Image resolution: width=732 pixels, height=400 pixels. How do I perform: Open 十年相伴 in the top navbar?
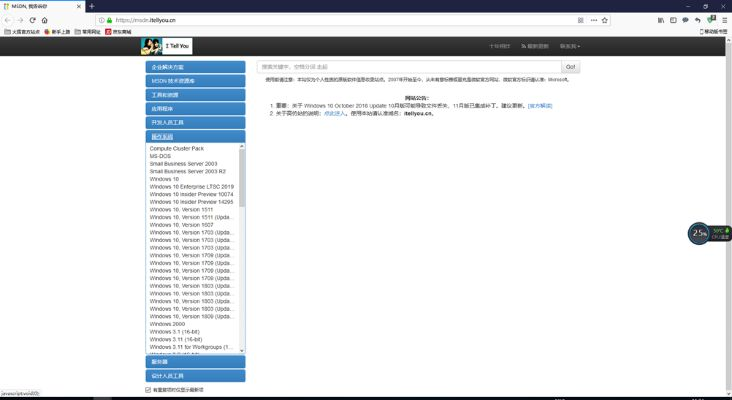[x=500, y=46]
